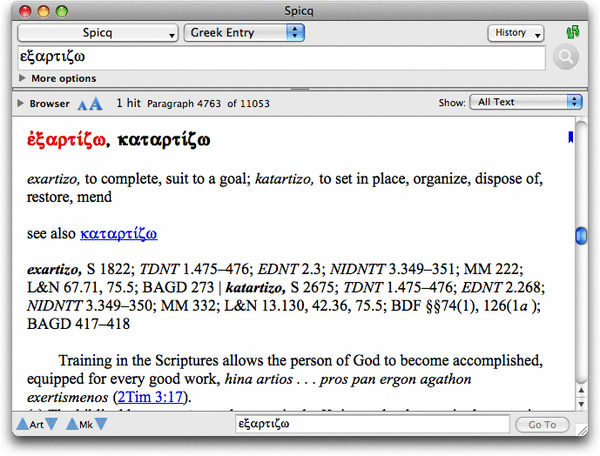The width and height of the screenshot is (600, 456).
Task: Click the "1 hit" result count
Action: (128, 103)
